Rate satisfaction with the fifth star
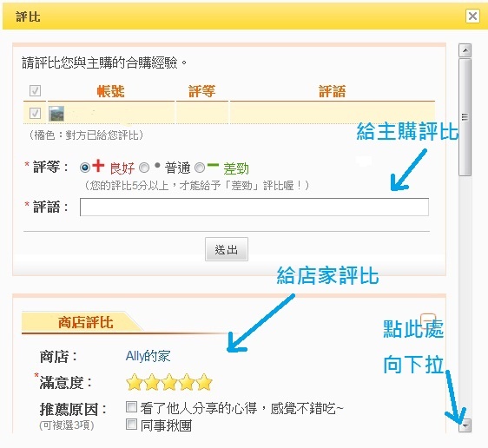This screenshot has height=448, width=488. [x=204, y=382]
